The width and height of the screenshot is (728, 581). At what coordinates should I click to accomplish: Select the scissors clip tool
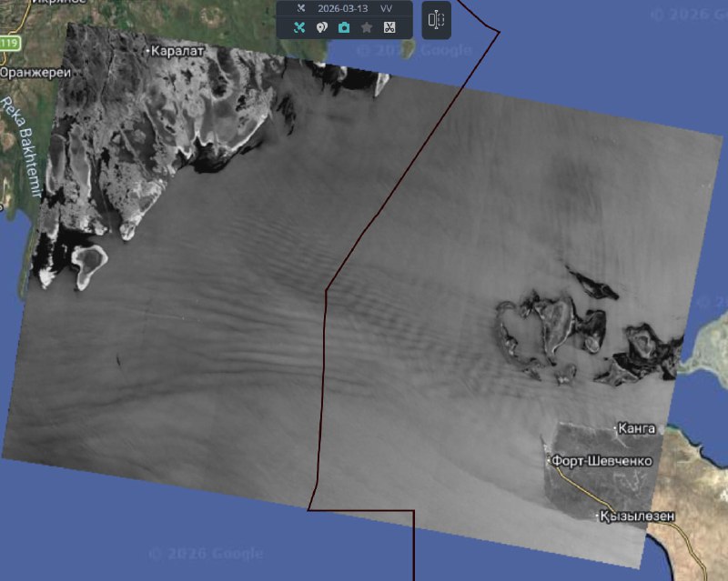coord(389,27)
